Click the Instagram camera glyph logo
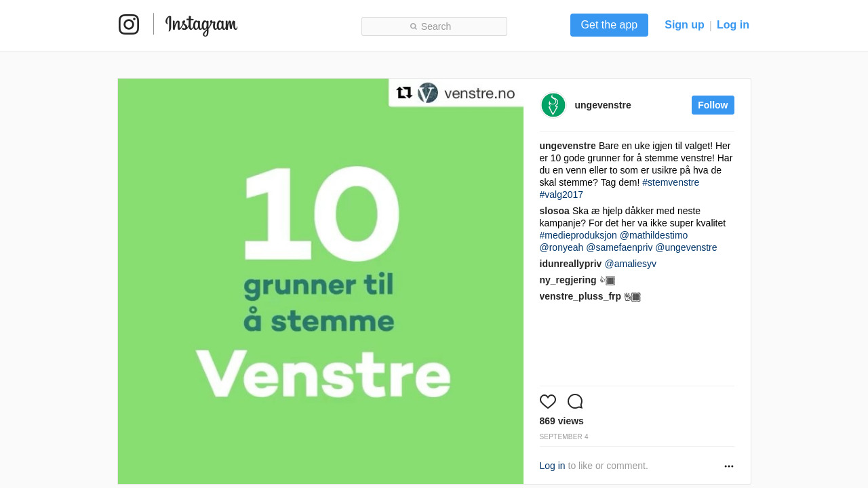The height and width of the screenshot is (488, 868). 129,24
